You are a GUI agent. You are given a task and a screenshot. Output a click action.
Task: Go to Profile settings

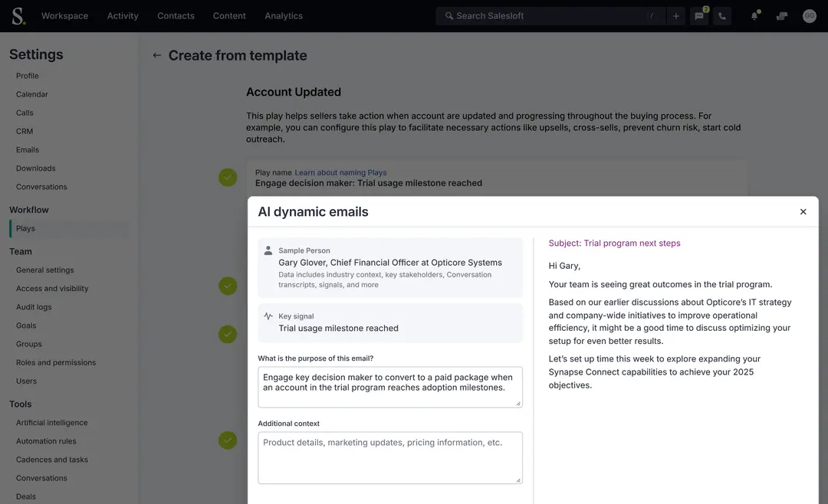click(x=28, y=76)
